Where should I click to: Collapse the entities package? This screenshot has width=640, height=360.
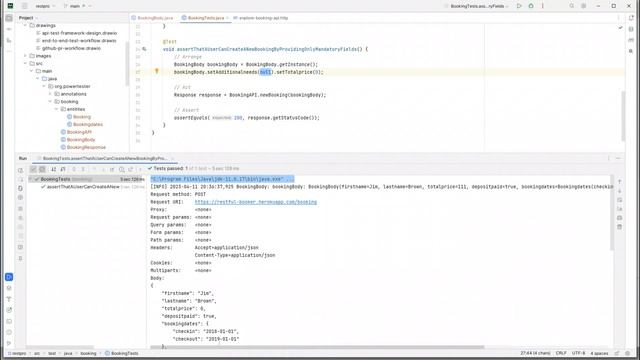point(56,109)
